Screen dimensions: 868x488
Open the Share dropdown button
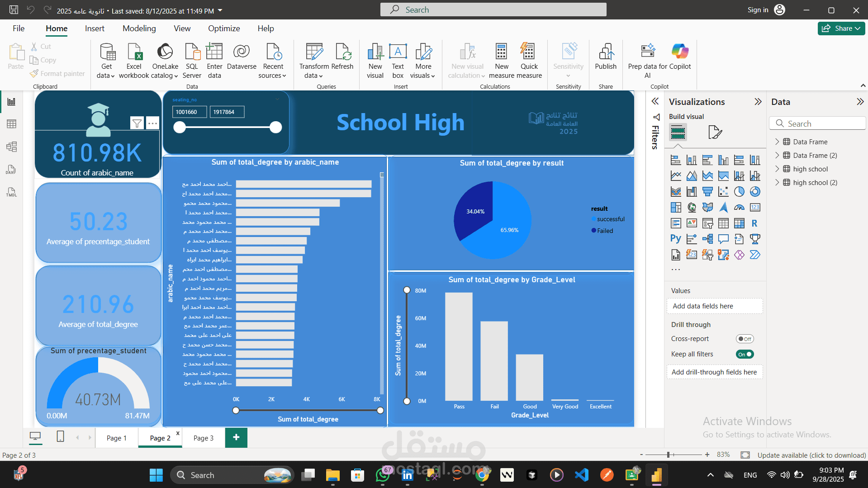coord(841,28)
